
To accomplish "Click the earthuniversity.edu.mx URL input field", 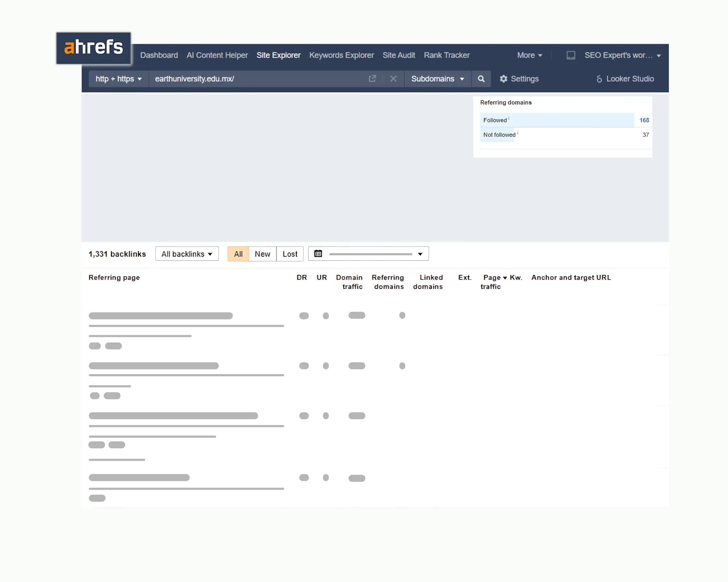I will click(257, 79).
